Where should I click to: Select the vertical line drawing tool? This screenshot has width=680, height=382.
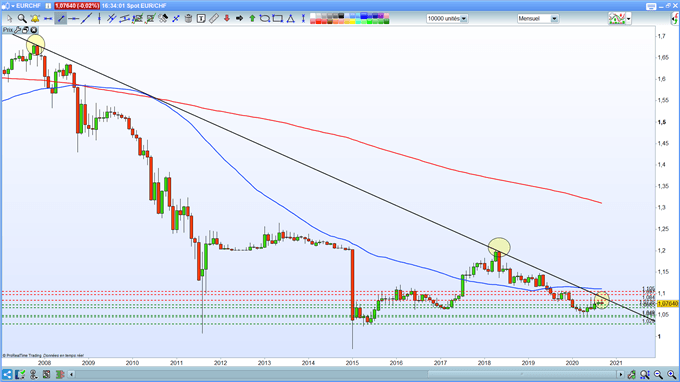100,19
